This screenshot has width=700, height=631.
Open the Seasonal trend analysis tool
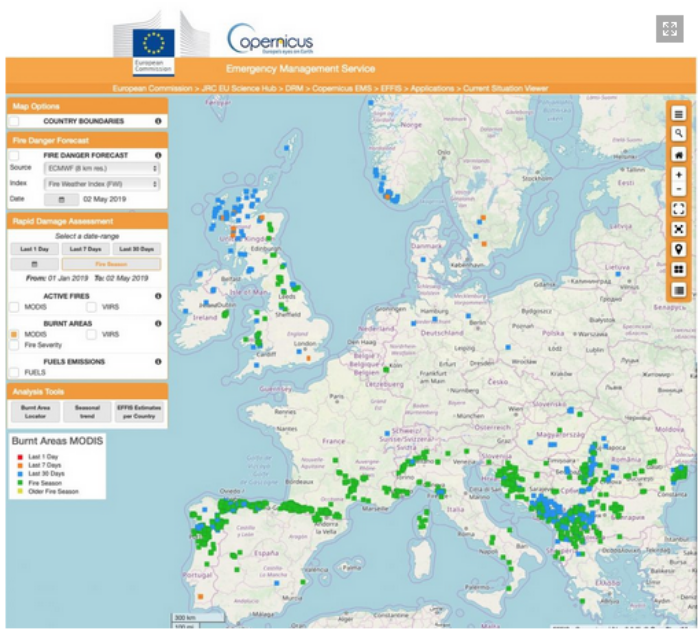click(87, 412)
